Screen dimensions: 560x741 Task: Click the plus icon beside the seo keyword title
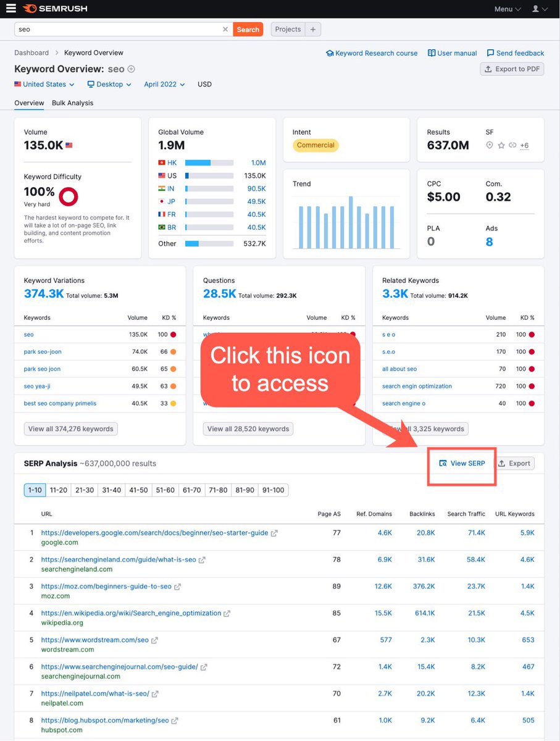[131, 69]
